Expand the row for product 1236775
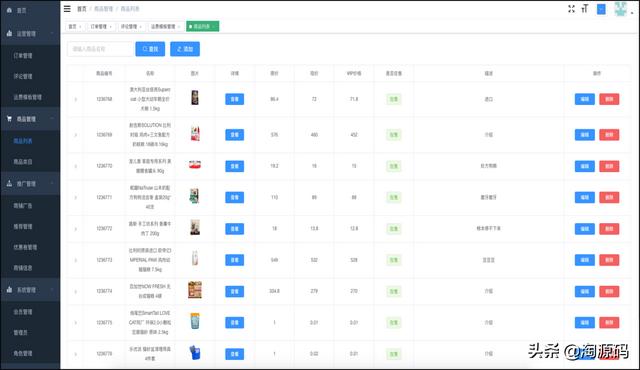Viewport: 640px width, 370px height. (76, 323)
